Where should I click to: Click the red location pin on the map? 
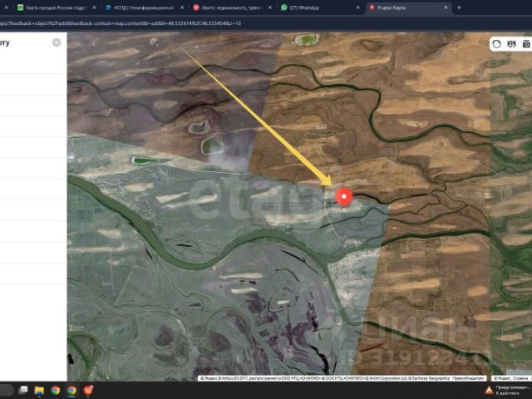(x=343, y=197)
